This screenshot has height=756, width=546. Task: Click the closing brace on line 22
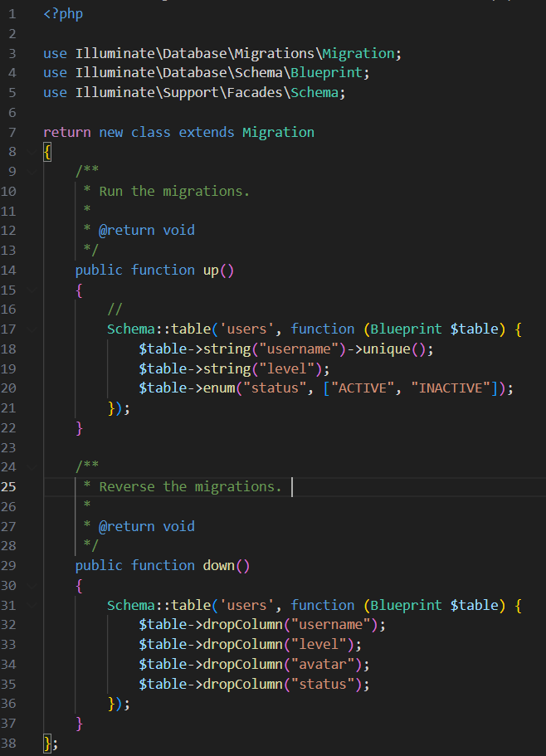point(79,428)
